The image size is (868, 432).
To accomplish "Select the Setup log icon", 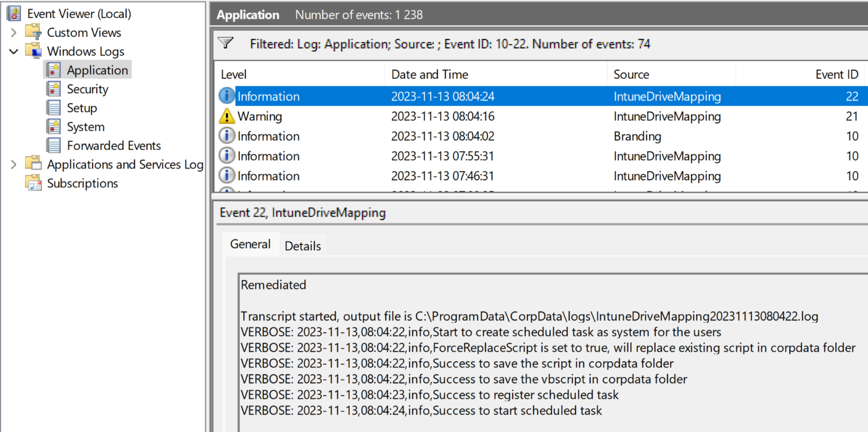I will (55, 107).
